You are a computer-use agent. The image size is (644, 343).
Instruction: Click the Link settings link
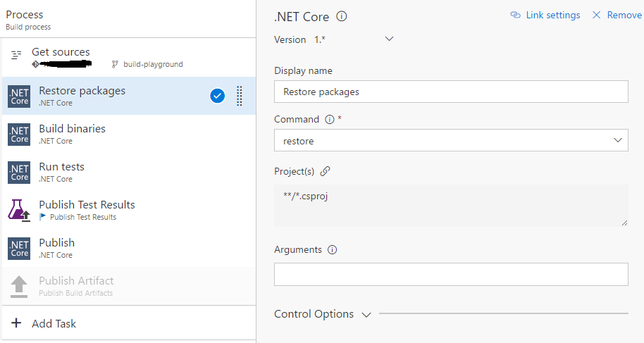(545, 15)
